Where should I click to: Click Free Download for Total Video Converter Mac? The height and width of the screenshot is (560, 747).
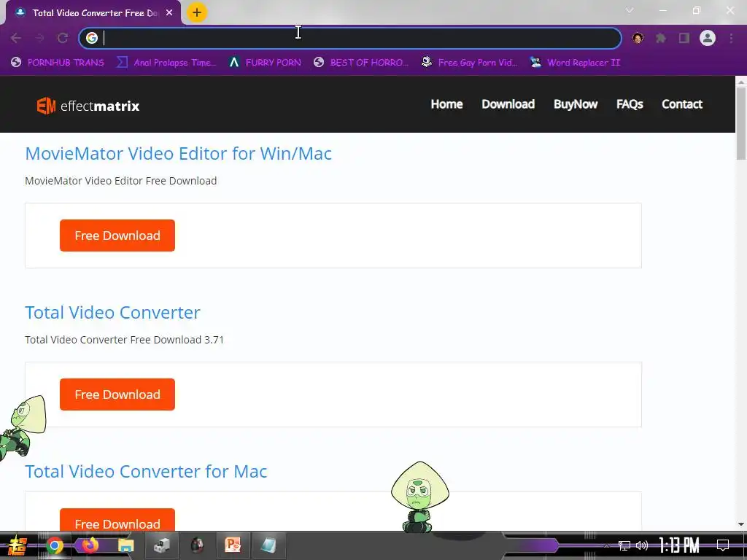point(117,519)
